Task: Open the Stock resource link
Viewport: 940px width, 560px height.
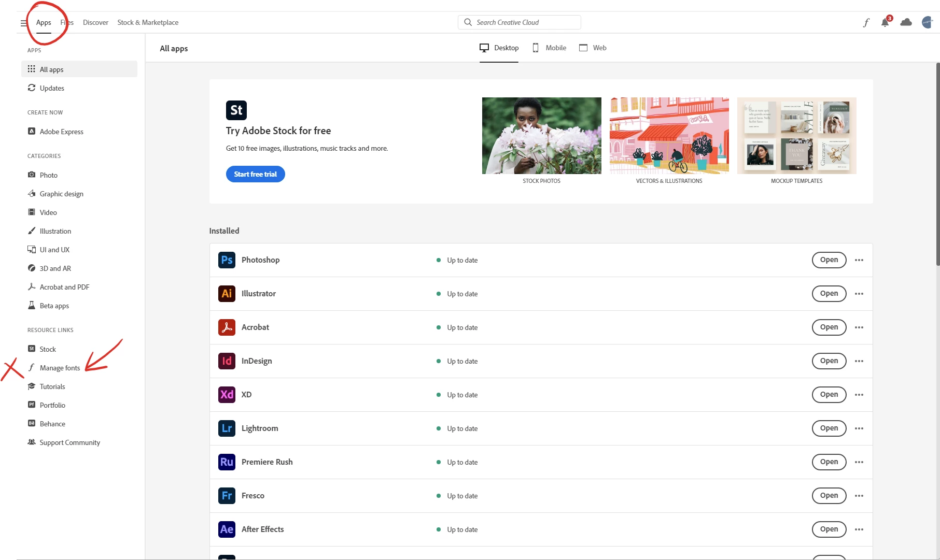Action: tap(79, 349)
